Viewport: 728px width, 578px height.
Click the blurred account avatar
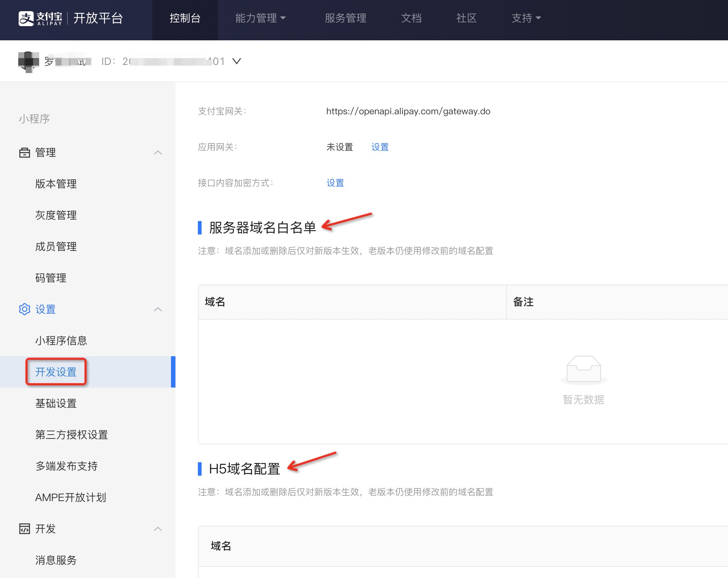coord(28,61)
